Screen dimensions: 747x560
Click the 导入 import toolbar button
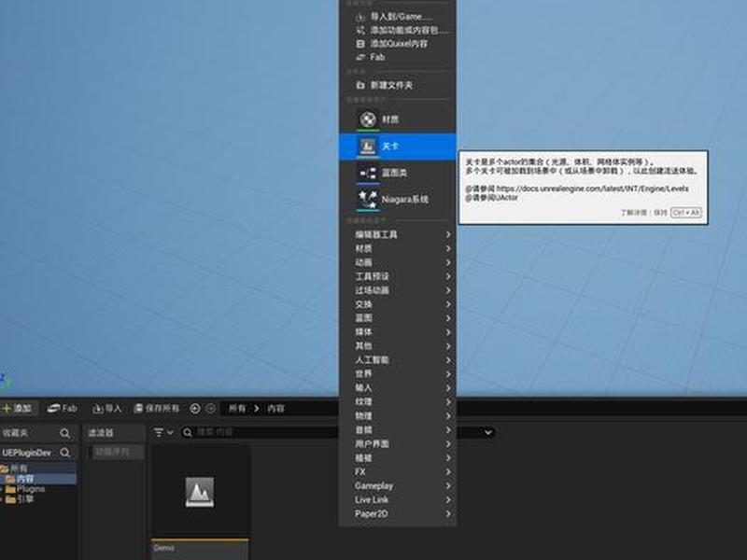pos(107,409)
